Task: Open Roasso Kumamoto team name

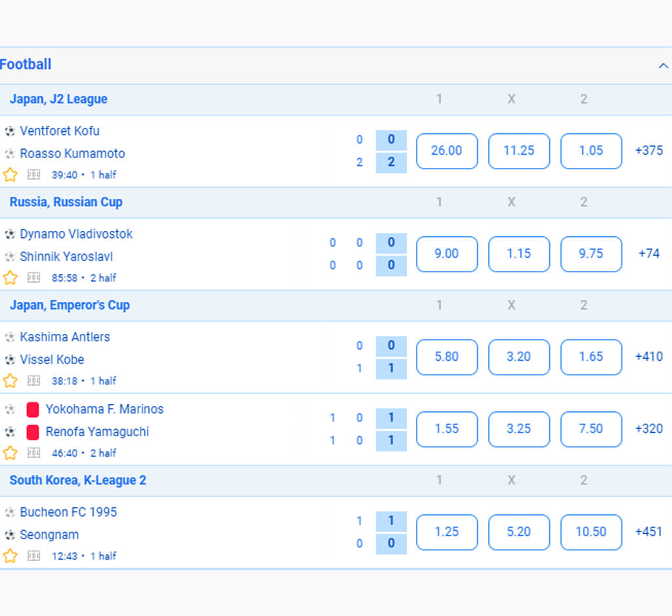Action: tap(72, 154)
